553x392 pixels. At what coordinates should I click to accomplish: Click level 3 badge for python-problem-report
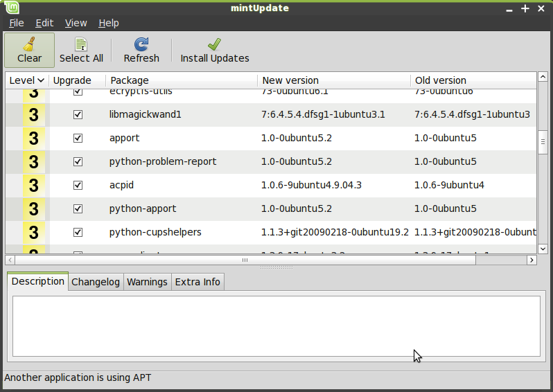pos(34,162)
